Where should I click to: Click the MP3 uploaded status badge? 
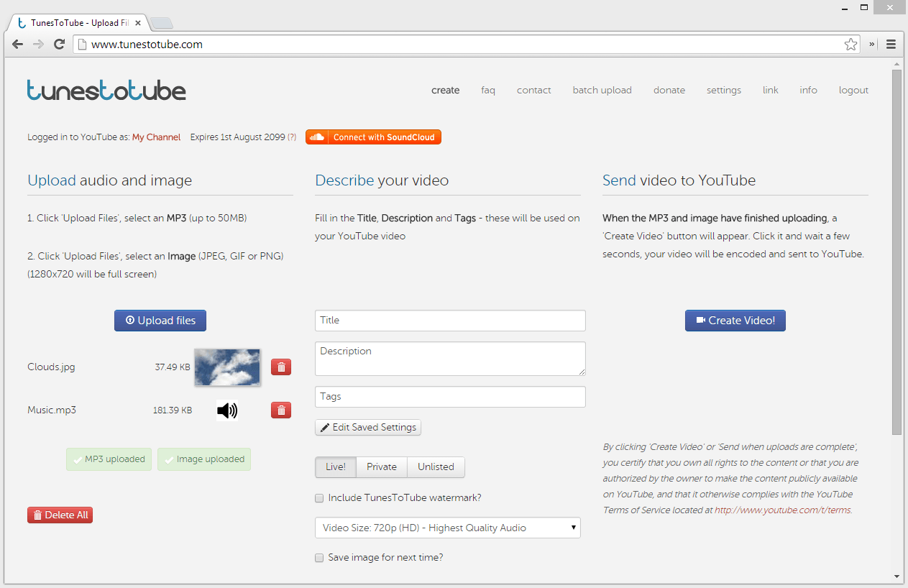[109, 459]
